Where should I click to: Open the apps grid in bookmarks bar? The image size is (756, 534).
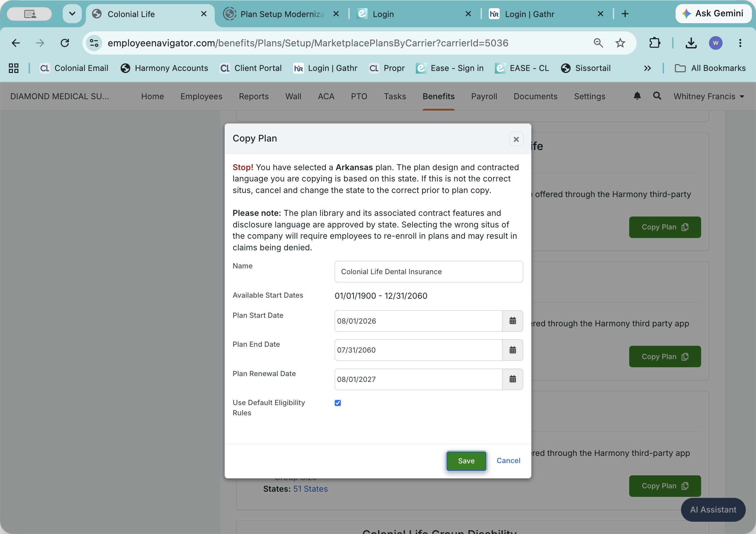(14, 68)
